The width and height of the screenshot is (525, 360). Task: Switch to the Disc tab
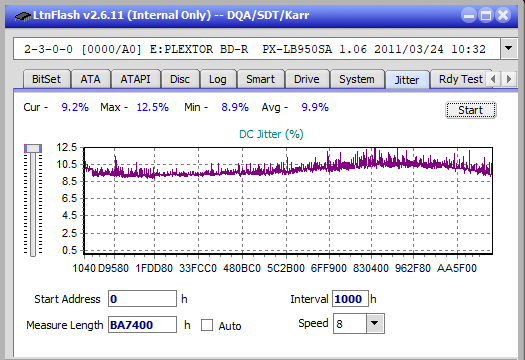[x=180, y=79]
